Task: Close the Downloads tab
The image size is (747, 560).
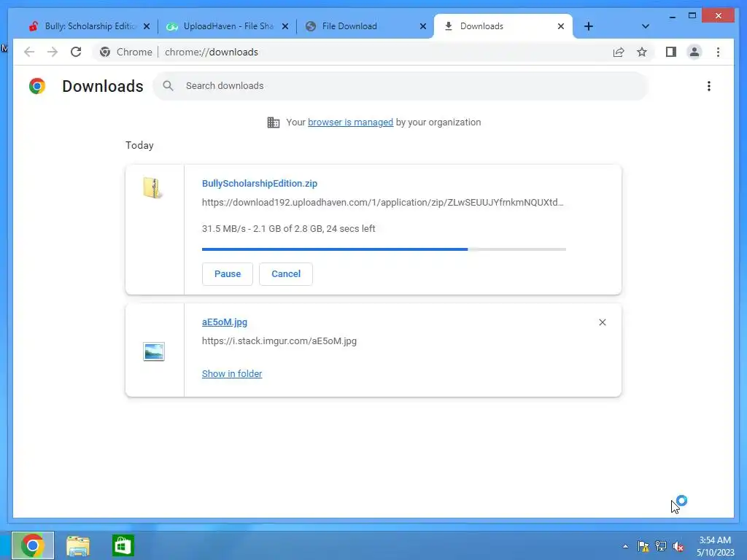Action: (x=561, y=26)
